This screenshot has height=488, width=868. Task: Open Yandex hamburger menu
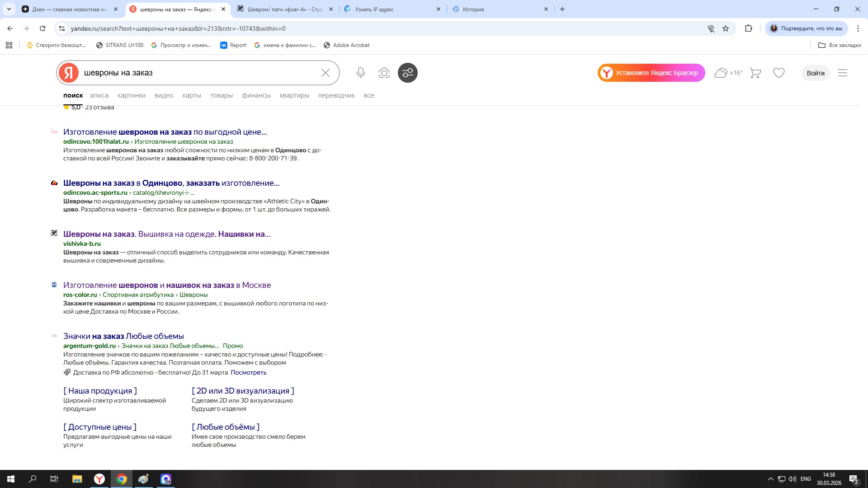842,73
